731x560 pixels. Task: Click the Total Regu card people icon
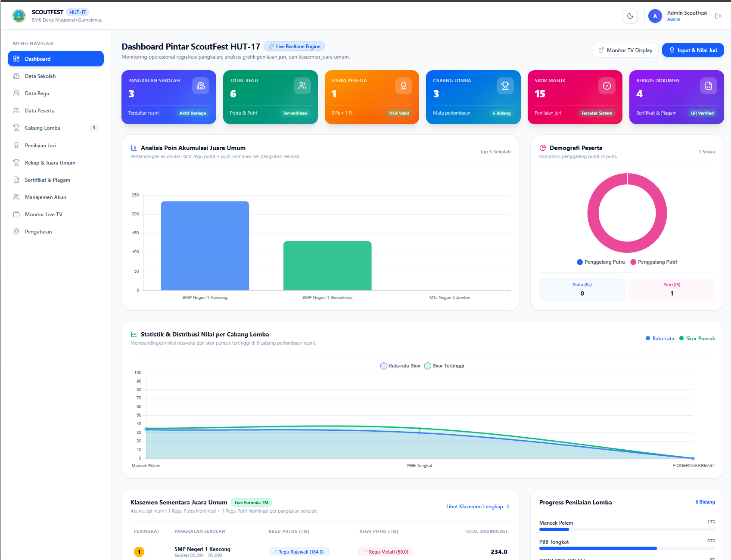[x=302, y=86]
